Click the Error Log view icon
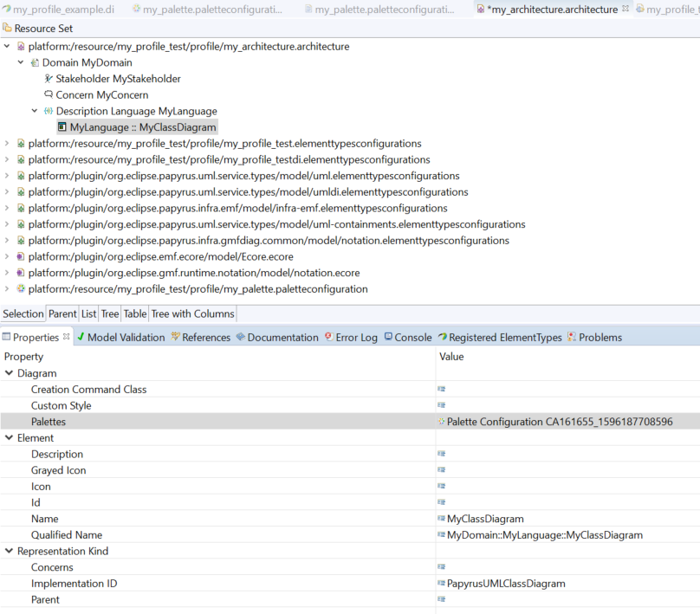This screenshot has height=614, width=700. (329, 337)
